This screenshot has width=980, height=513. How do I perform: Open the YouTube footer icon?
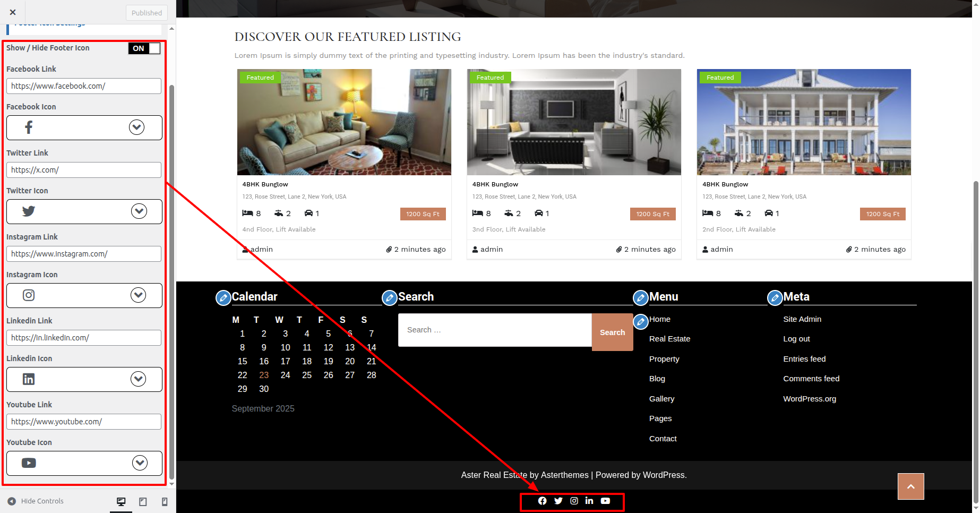coord(605,501)
